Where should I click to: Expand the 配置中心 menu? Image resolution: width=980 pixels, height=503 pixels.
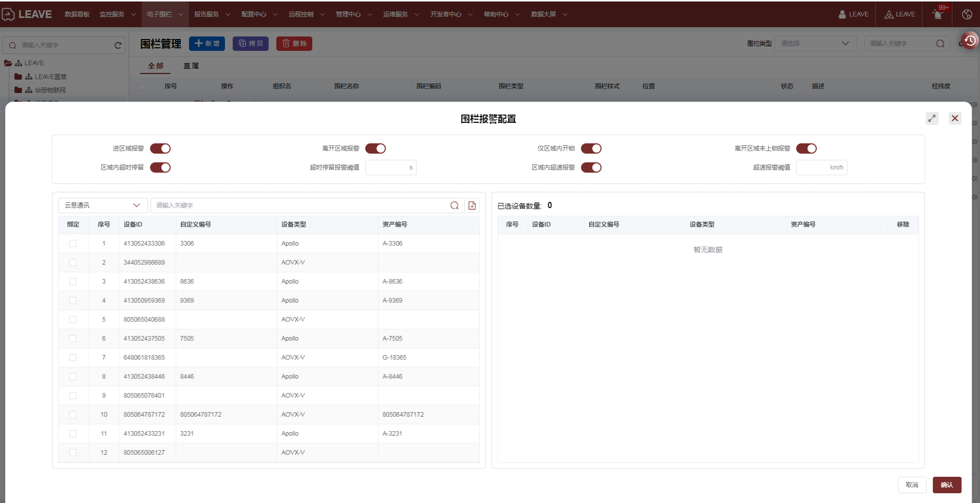pos(259,14)
